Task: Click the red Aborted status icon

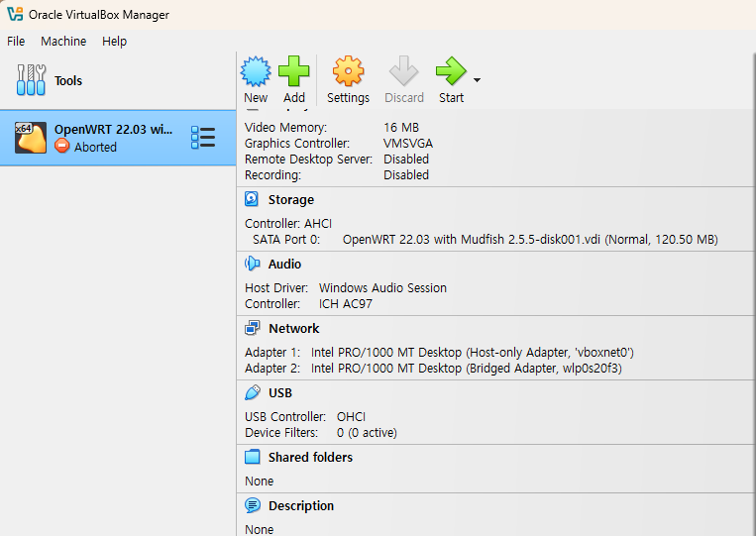Action: pos(62,146)
